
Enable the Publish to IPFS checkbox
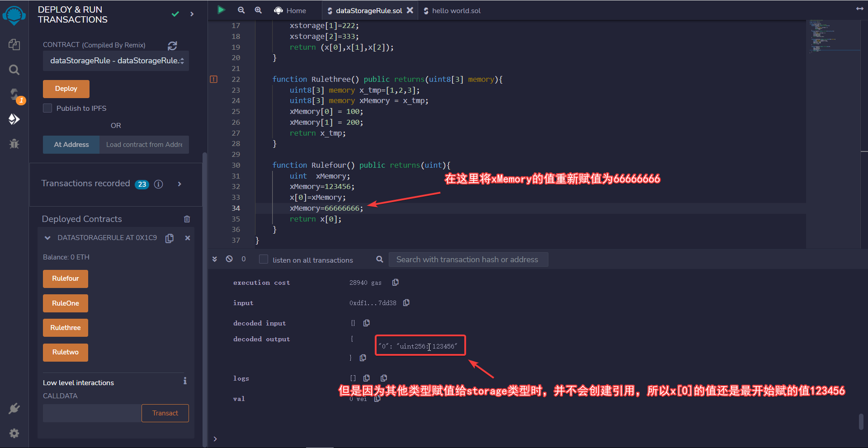point(47,108)
